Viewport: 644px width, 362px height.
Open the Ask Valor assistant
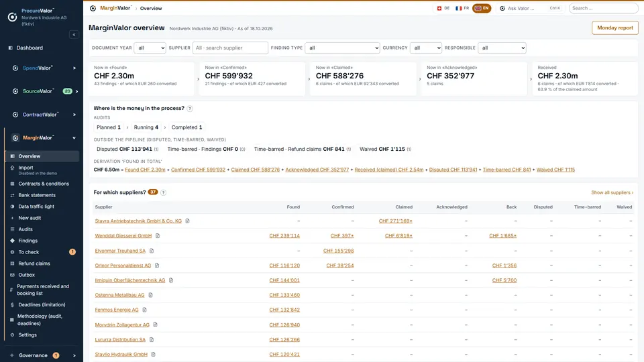tap(530, 8)
